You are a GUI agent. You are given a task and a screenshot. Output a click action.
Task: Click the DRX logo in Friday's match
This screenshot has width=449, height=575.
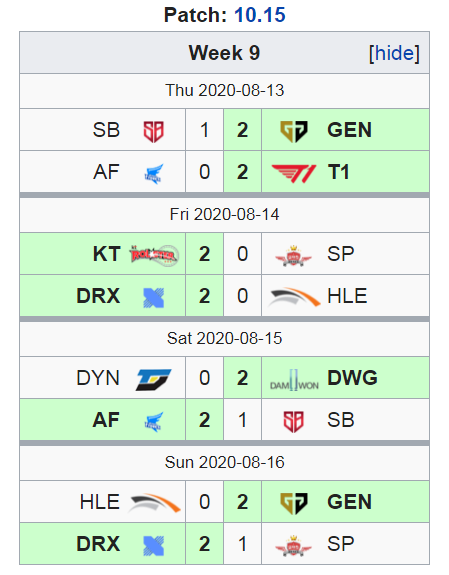tap(153, 297)
